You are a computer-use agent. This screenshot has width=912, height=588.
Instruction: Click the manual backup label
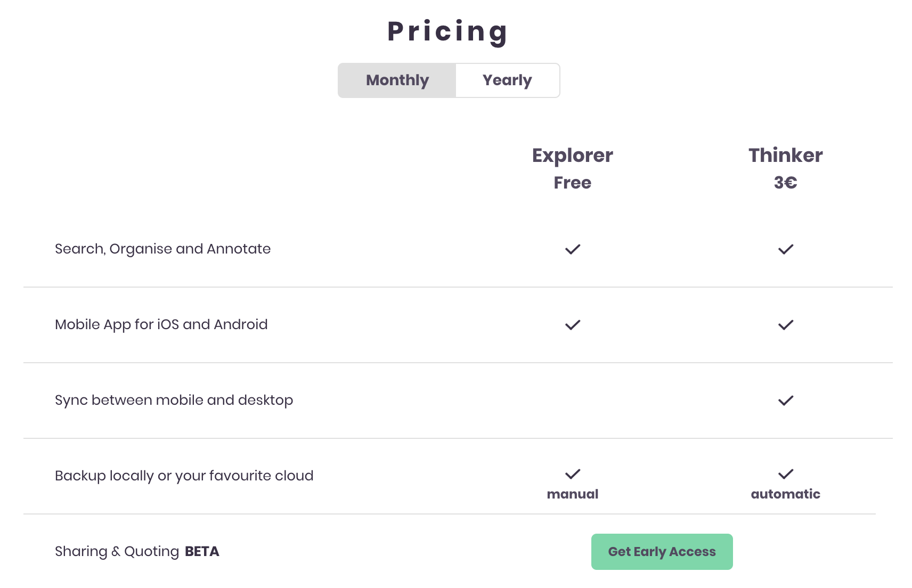pos(572,494)
